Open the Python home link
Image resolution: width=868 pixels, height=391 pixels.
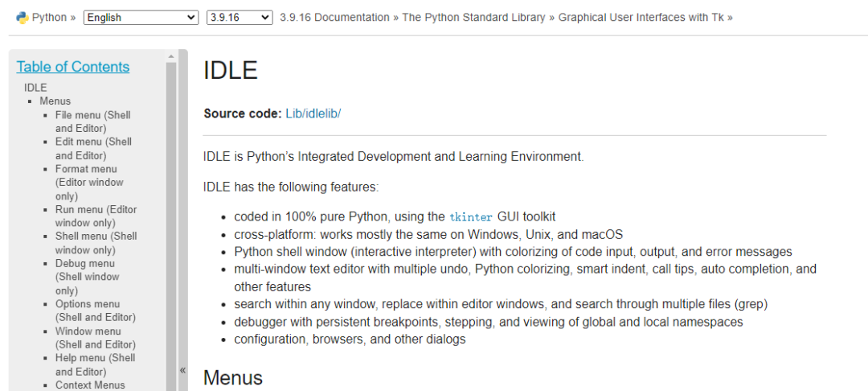pyautogui.click(x=49, y=18)
